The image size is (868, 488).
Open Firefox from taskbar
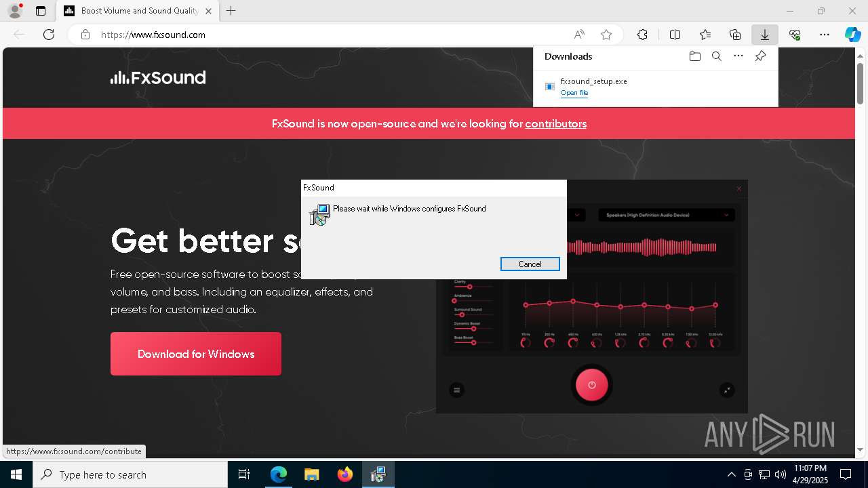(x=344, y=474)
